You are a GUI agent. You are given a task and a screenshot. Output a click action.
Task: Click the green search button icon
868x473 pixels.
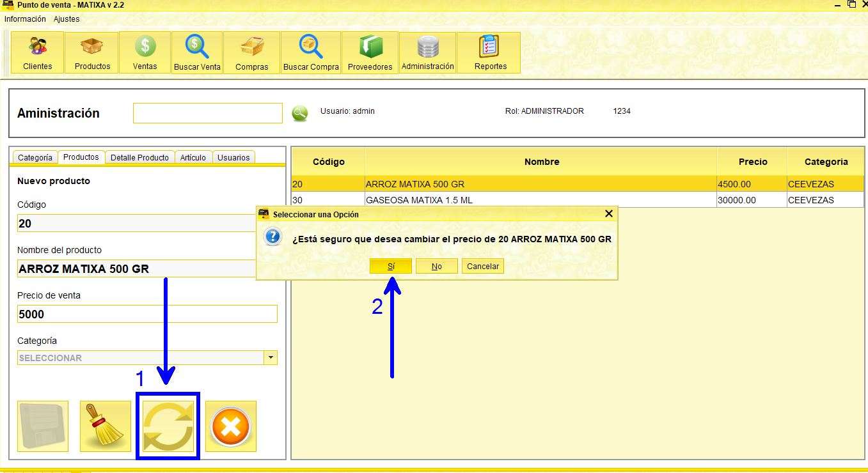tap(299, 113)
